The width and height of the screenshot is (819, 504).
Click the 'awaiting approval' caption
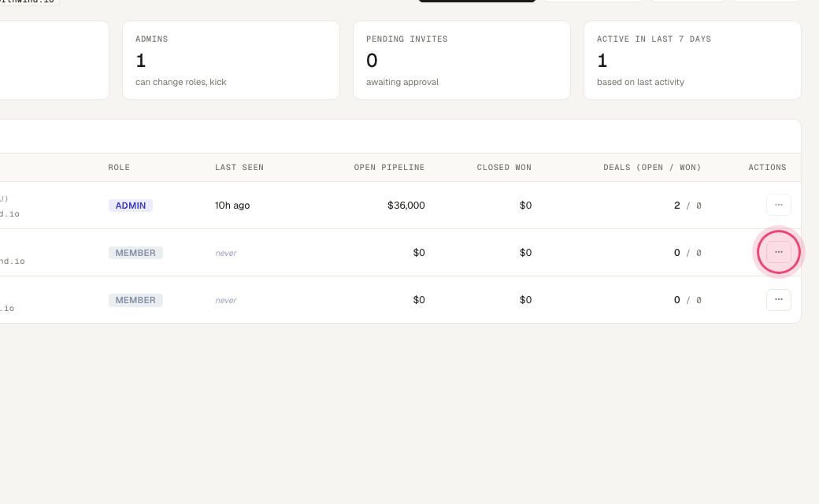[402, 82]
